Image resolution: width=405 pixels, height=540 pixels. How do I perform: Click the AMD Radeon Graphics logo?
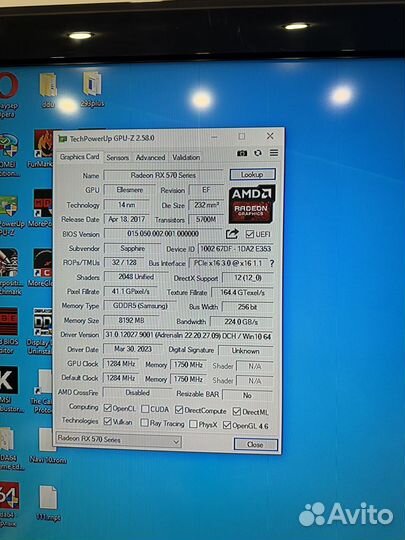(x=252, y=204)
